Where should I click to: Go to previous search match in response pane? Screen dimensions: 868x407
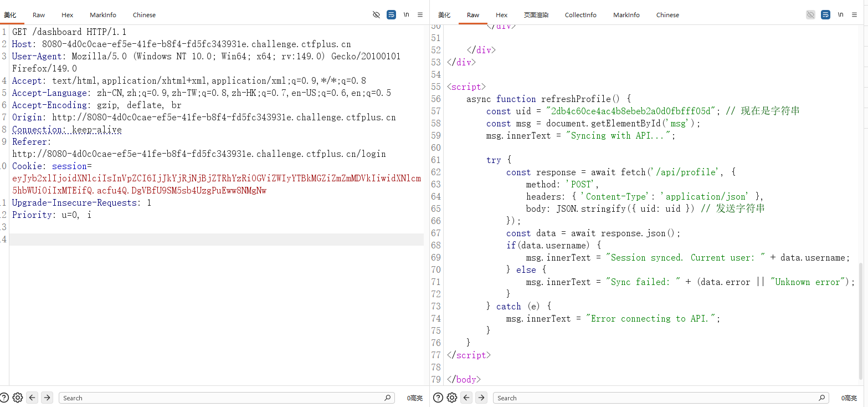tap(466, 398)
